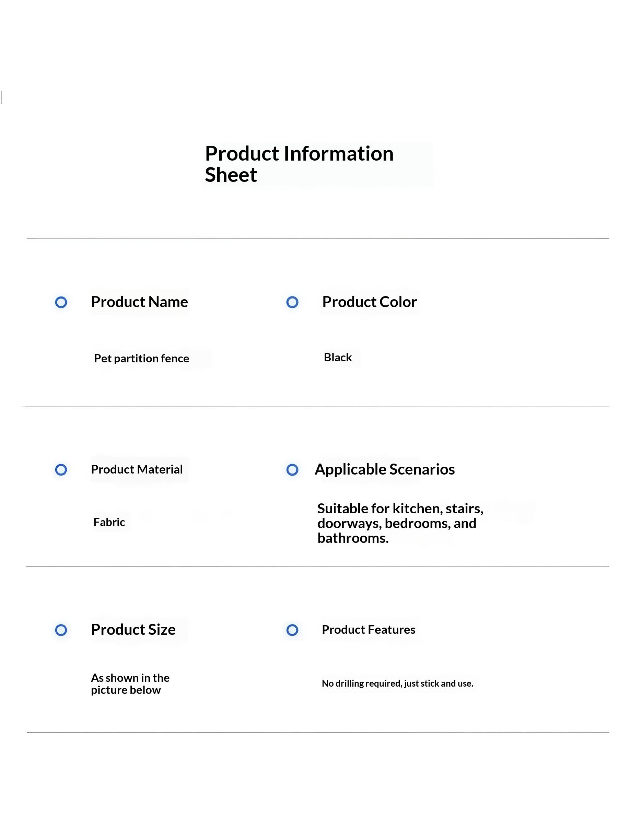Click the kitchen, stairs, doorways description

[400, 523]
